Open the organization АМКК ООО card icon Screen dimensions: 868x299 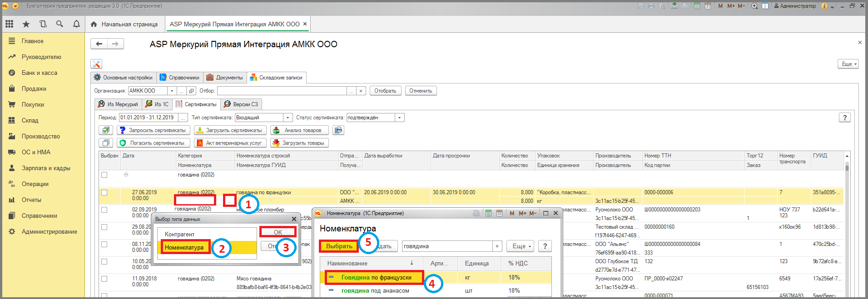coord(192,91)
